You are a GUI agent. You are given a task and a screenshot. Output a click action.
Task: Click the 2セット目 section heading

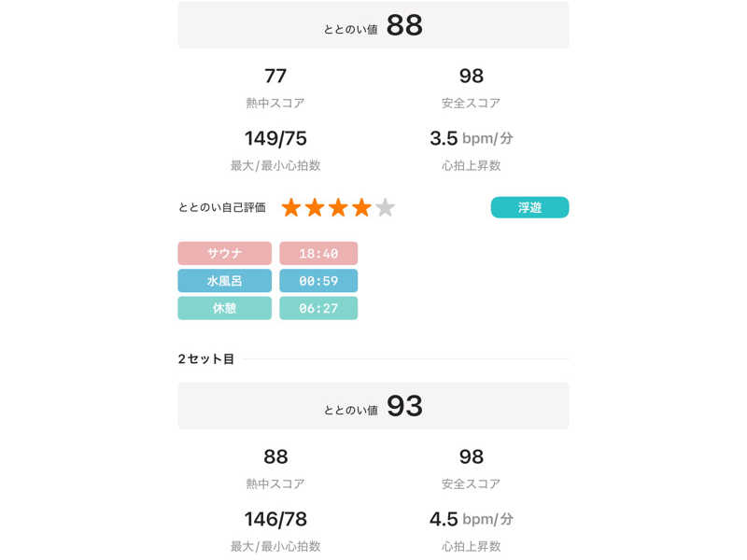[206, 358]
